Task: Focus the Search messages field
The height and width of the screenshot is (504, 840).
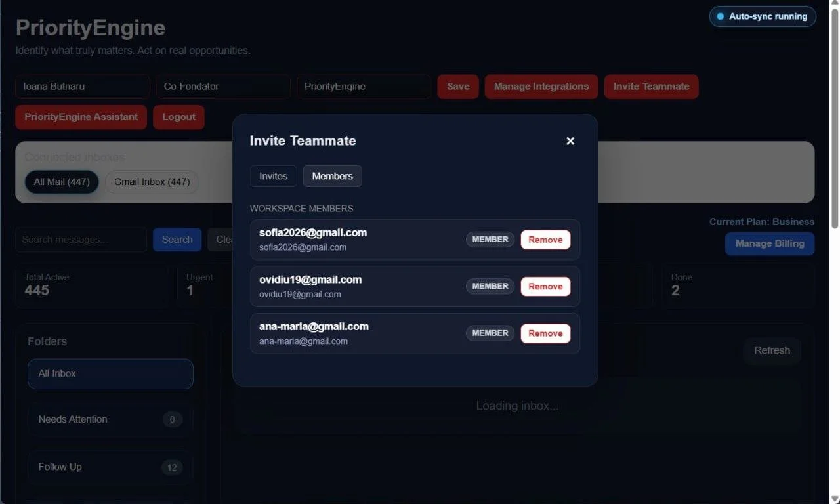Action: coord(81,240)
